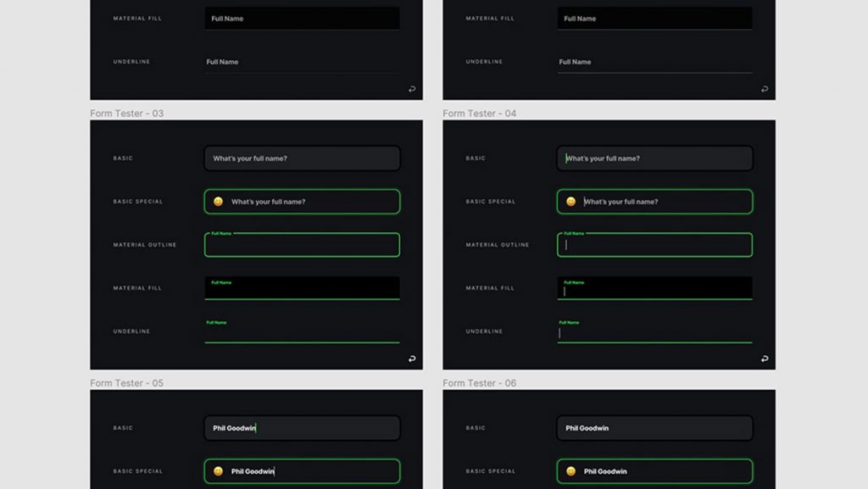This screenshot has width=868, height=489.
Task: Click the top-left Material Fill Full Name field
Action: [302, 18]
